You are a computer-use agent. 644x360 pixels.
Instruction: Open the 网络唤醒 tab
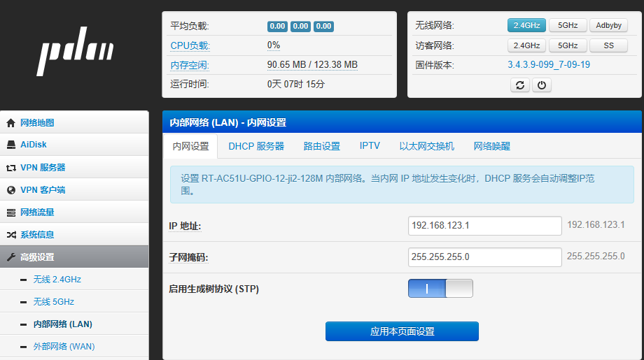pos(491,146)
